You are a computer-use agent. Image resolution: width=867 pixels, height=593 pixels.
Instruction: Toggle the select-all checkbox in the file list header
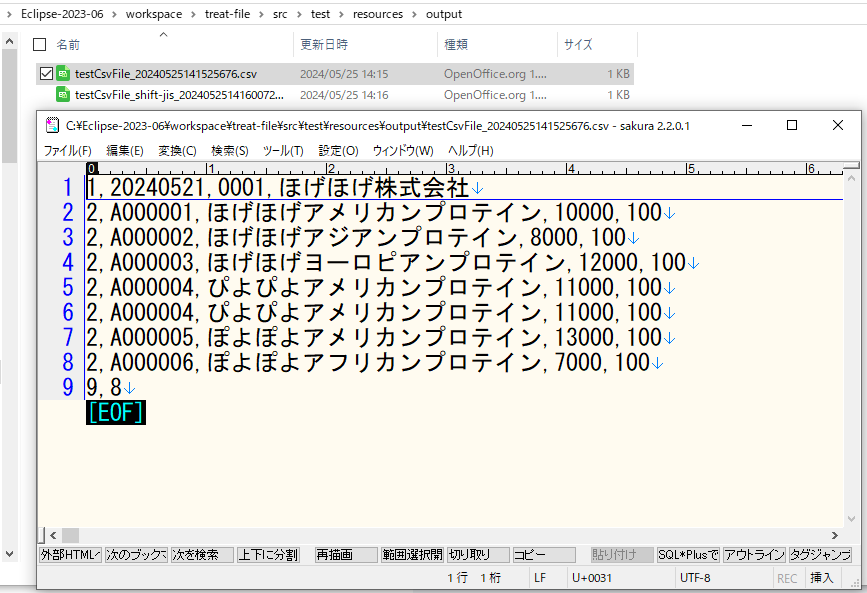pyautogui.click(x=39, y=44)
